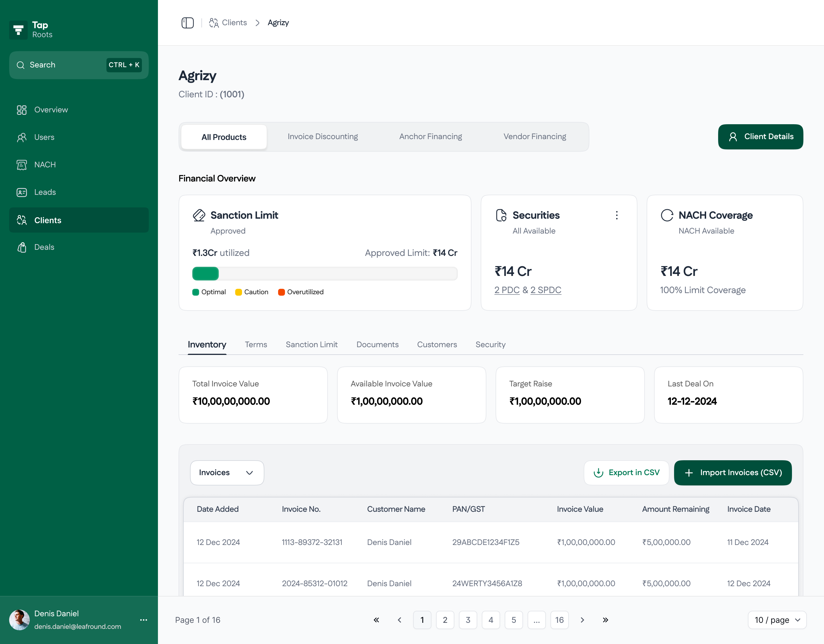Expand the Invoices dropdown
The image size is (824, 644).
tap(227, 473)
